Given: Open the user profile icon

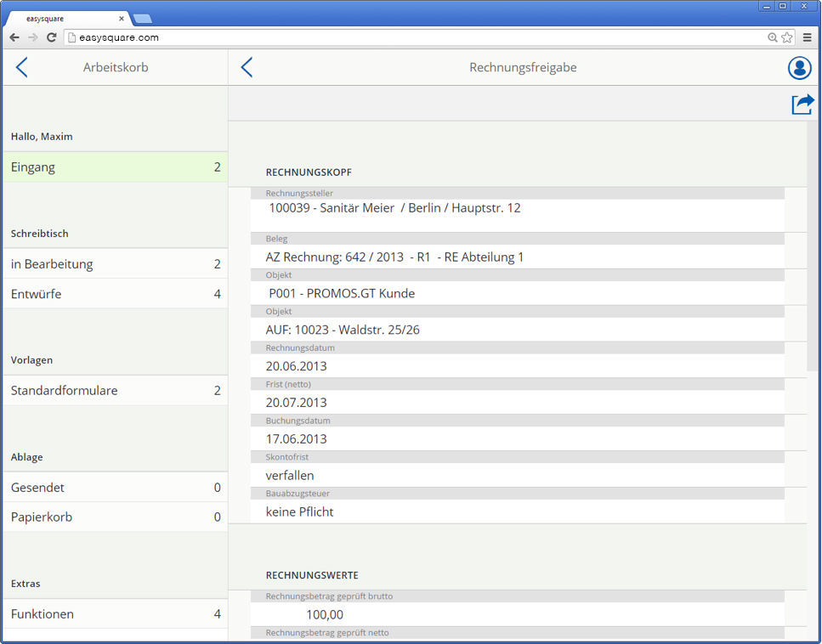Looking at the screenshot, I should (x=799, y=68).
